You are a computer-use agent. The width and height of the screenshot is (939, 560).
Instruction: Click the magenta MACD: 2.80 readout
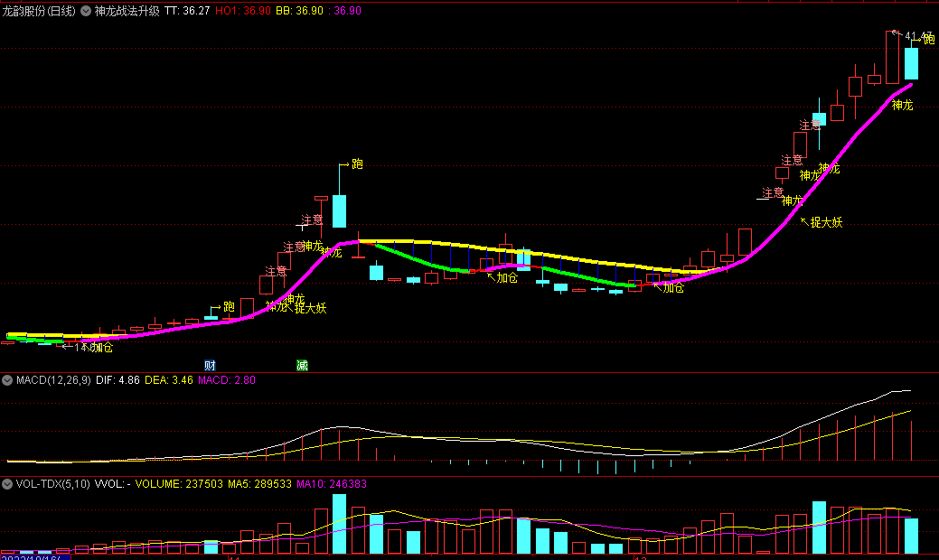[x=226, y=380]
